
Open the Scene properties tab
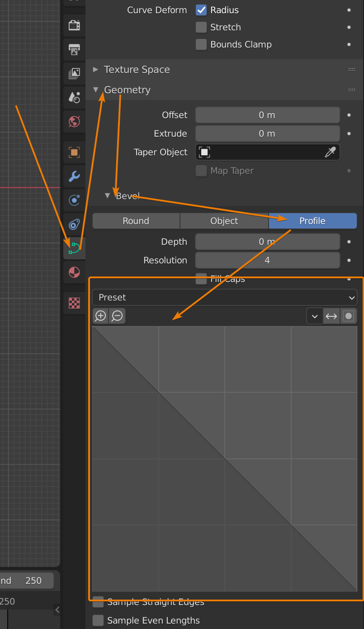[x=74, y=97]
